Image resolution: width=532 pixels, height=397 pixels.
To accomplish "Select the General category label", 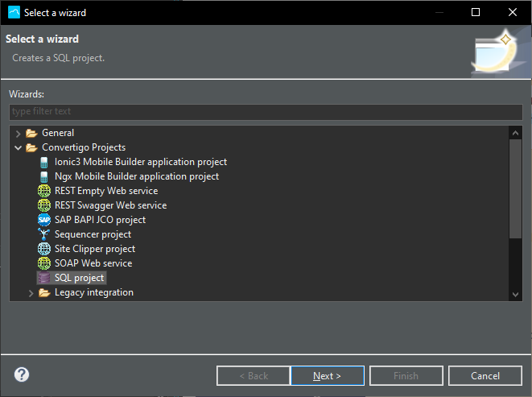I will coord(58,133).
